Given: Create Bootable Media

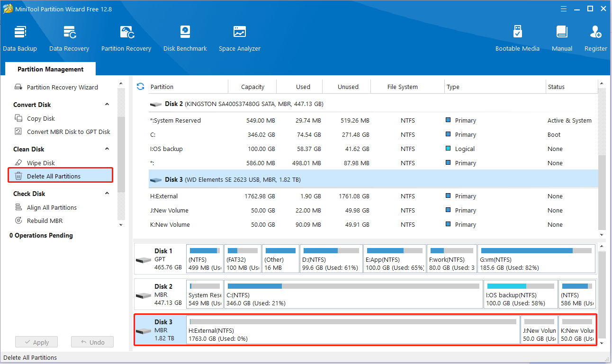Looking at the screenshot, I should click(x=517, y=38).
